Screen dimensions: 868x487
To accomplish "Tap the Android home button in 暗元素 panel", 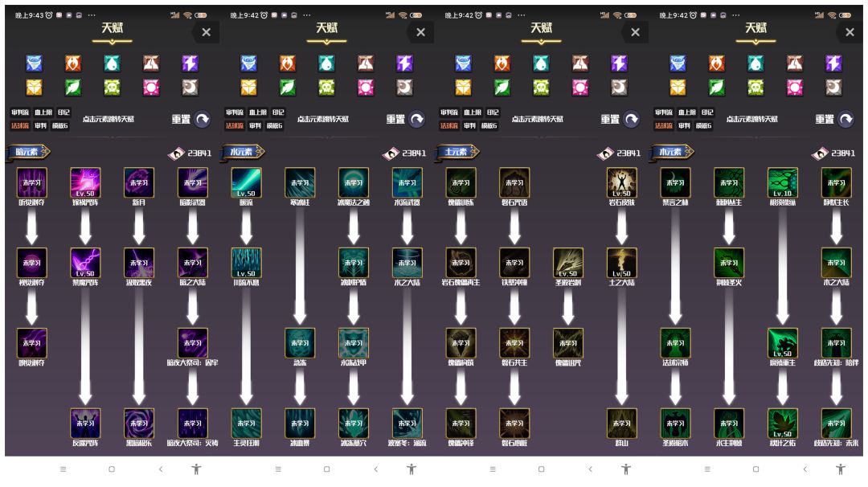I will 112,469.
